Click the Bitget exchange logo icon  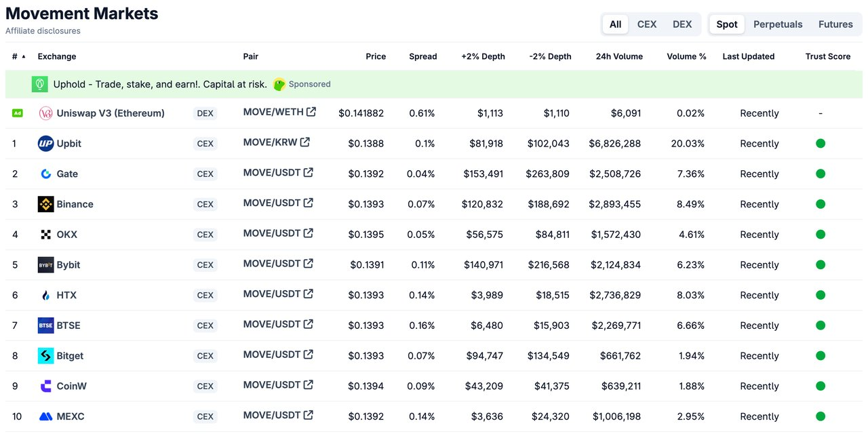45,356
